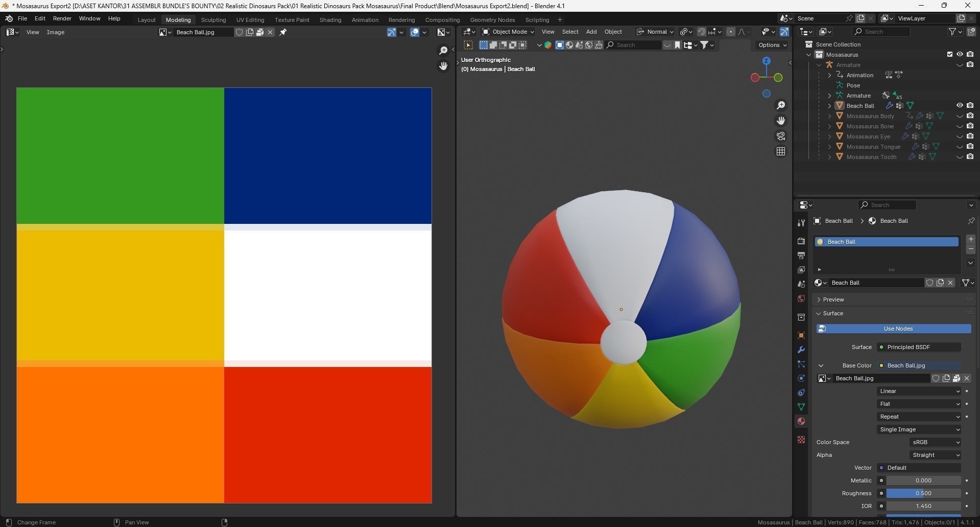Click the Principled BSDF surface shader button
Image resolution: width=980 pixels, height=527 pixels.
pyautogui.click(x=919, y=347)
